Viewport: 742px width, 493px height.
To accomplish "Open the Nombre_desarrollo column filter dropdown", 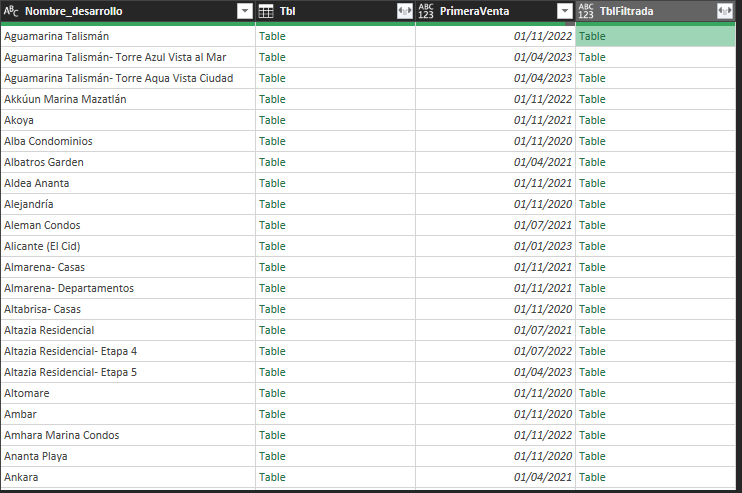I will [x=244, y=11].
